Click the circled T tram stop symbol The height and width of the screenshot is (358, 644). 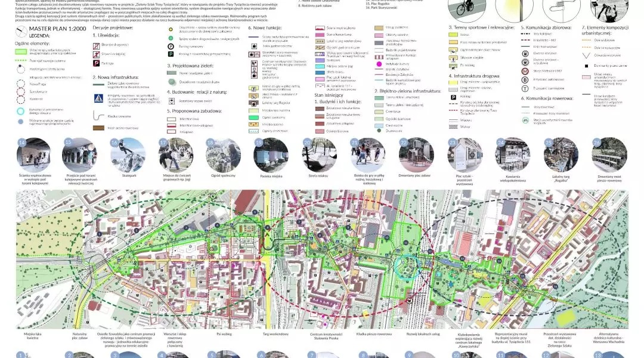(525, 88)
